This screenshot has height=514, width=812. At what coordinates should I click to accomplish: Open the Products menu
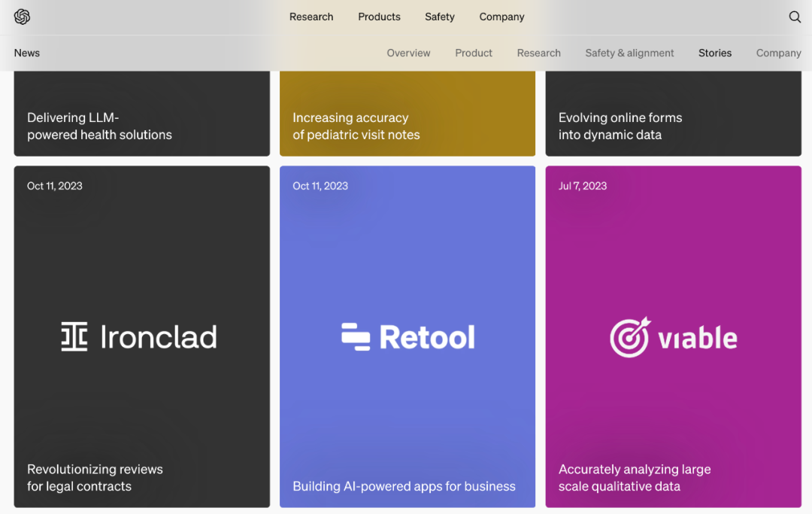click(x=379, y=17)
